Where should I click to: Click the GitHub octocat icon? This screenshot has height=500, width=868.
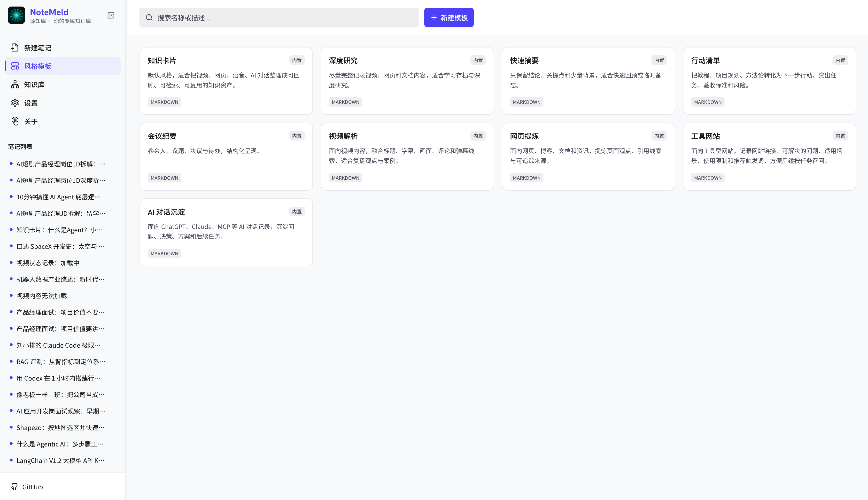point(15,487)
